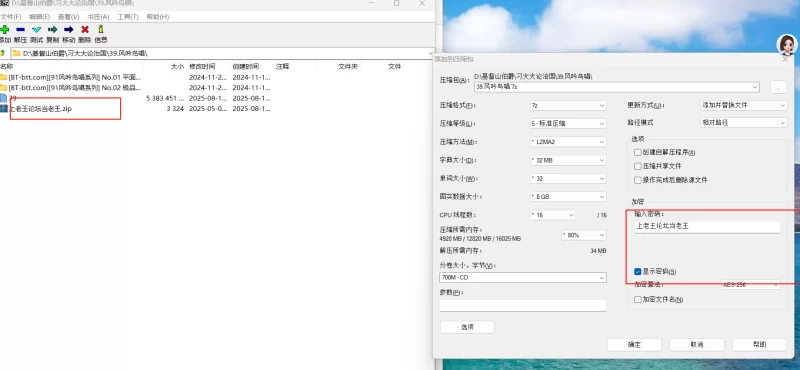Open the 查看(V) menu

pyautogui.click(x=68, y=17)
